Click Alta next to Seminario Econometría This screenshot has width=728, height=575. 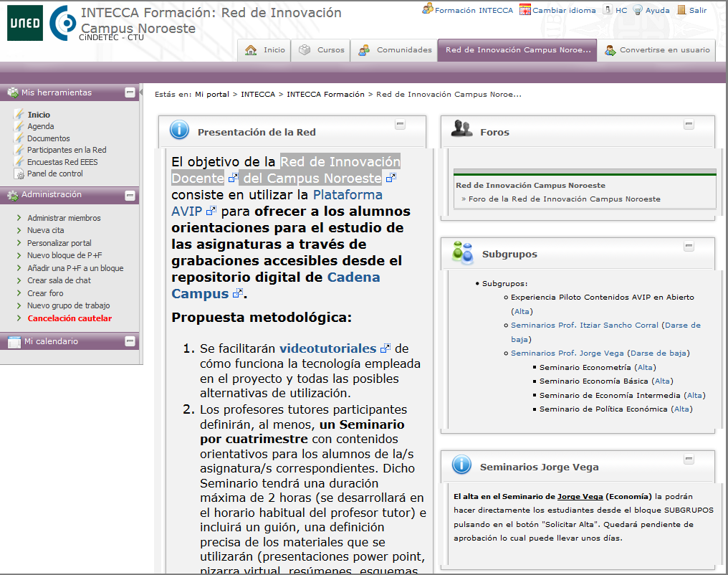point(645,367)
